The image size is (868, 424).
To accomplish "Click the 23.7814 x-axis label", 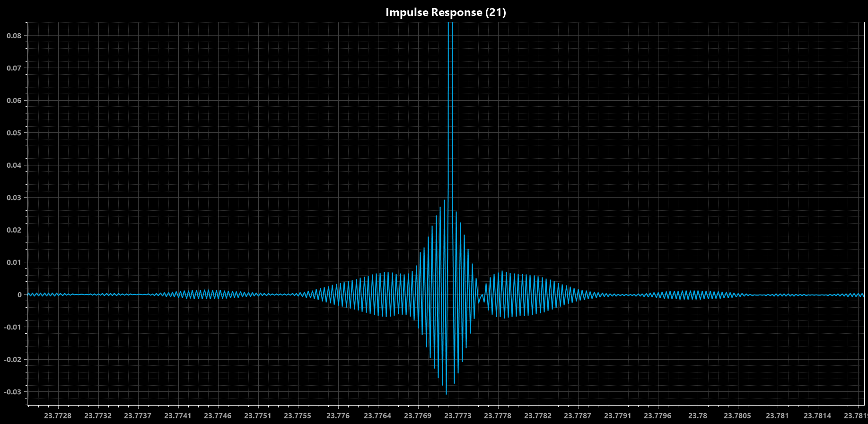I will [817, 415].
